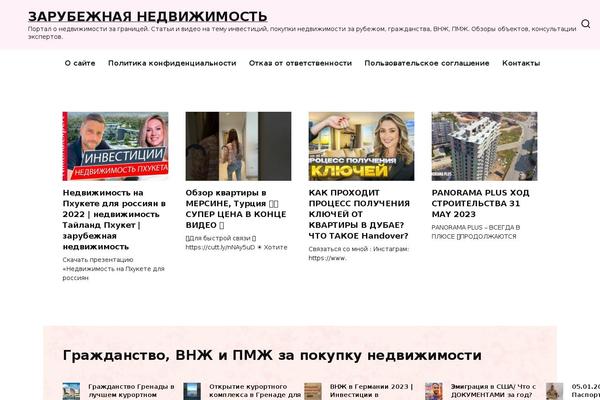
Task: Open the Panorama Plus construction tower thumbnail
Action: click(484, 146)
